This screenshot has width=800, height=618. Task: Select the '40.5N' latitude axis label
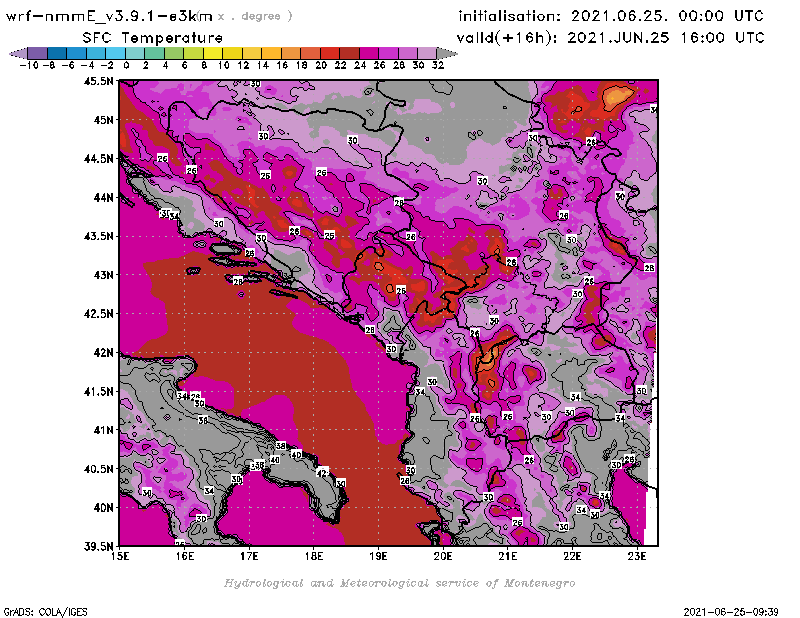coord(98,469)
